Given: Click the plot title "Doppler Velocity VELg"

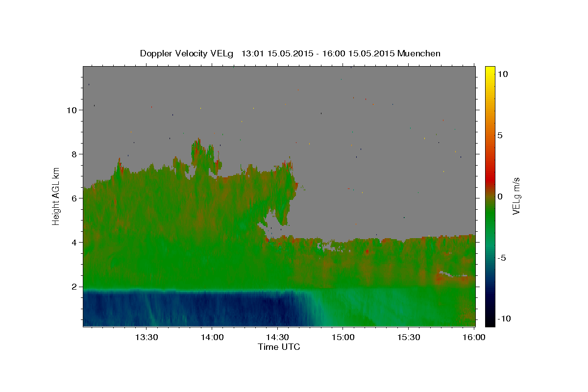Looking at the screenshot, I should click(x=186, y=53).
